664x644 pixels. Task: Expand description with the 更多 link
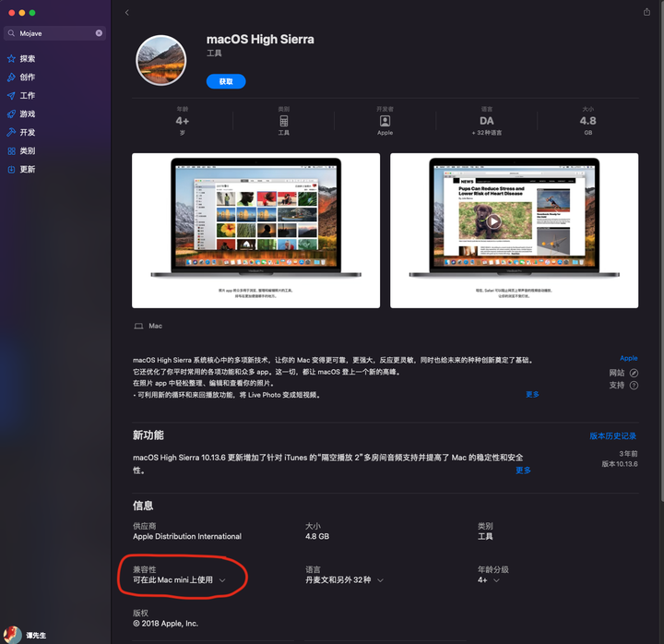(x=532, y=395)
